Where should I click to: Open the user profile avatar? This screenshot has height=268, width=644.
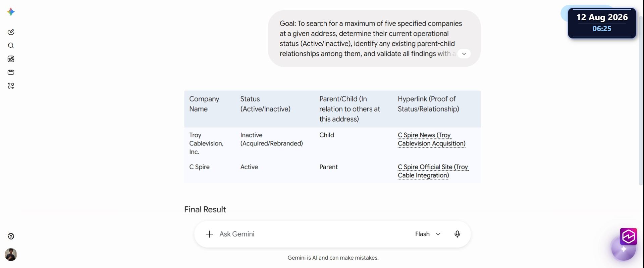[11, 255]
